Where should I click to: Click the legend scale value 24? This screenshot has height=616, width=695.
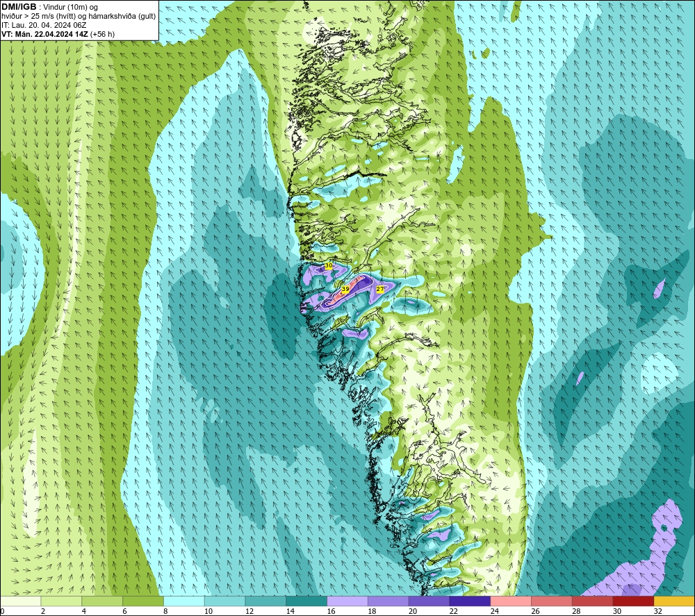point(494,611)
